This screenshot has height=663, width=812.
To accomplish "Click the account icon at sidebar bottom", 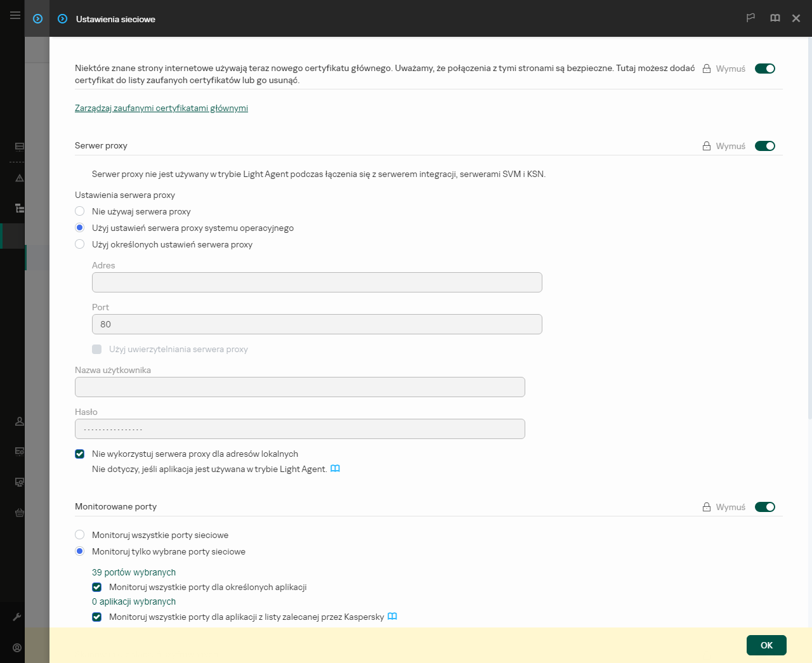I will (17, 648).
